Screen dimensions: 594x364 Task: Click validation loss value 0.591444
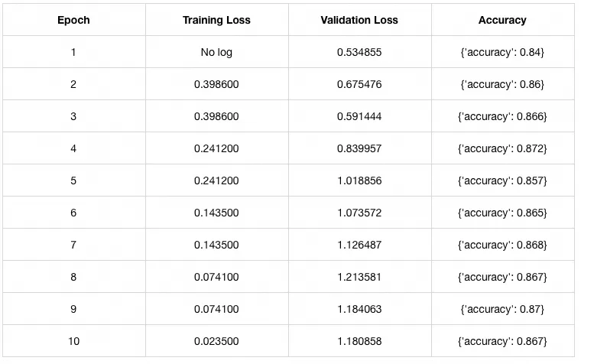click(359, 116)
